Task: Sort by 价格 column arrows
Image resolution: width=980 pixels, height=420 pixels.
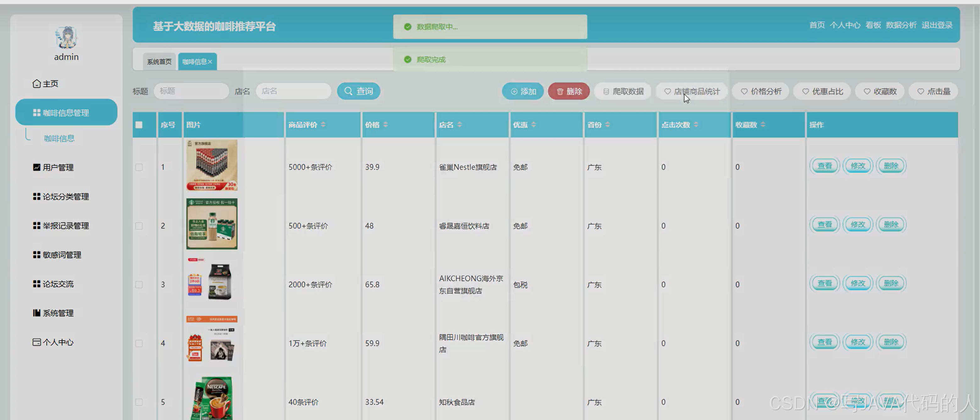Action: click(x=385, y=124)
